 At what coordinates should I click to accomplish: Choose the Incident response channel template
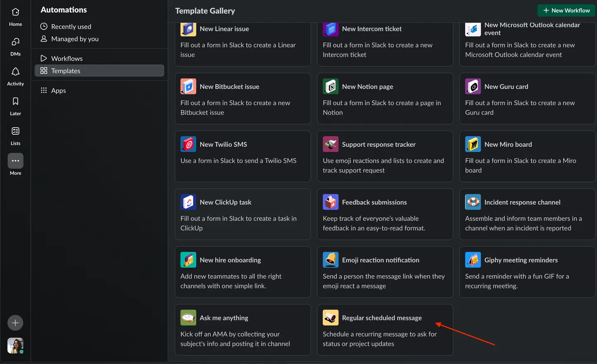[x=527, y=214]
